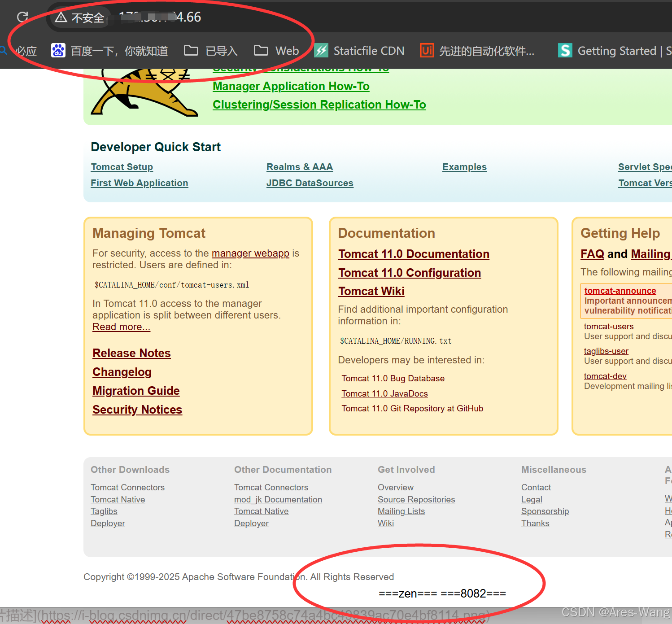Open the taglibs-user mailing list link

tap(606, 351)
